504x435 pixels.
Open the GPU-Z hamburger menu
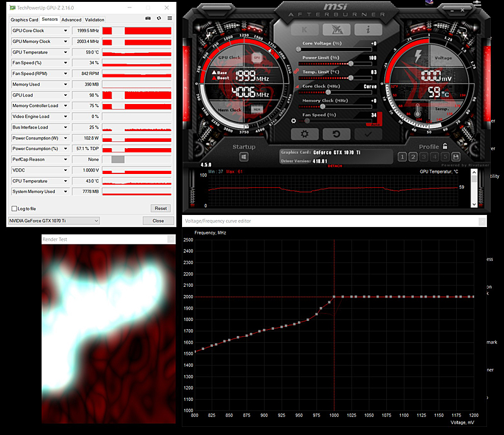[169, 18]
